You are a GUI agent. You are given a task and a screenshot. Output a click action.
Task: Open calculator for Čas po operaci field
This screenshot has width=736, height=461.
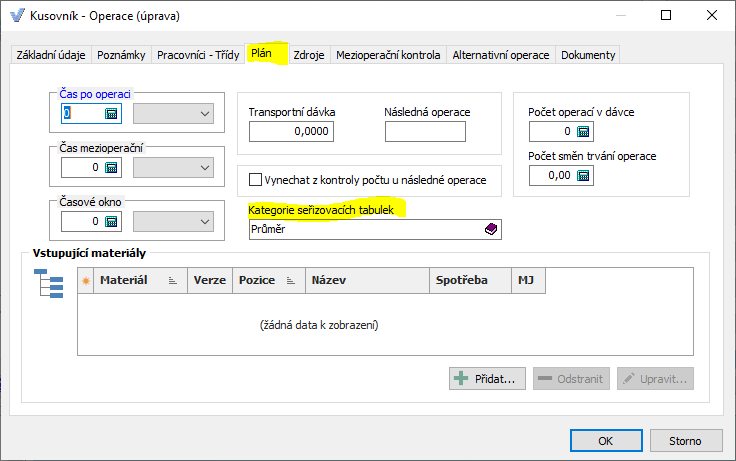pos(111,114)
